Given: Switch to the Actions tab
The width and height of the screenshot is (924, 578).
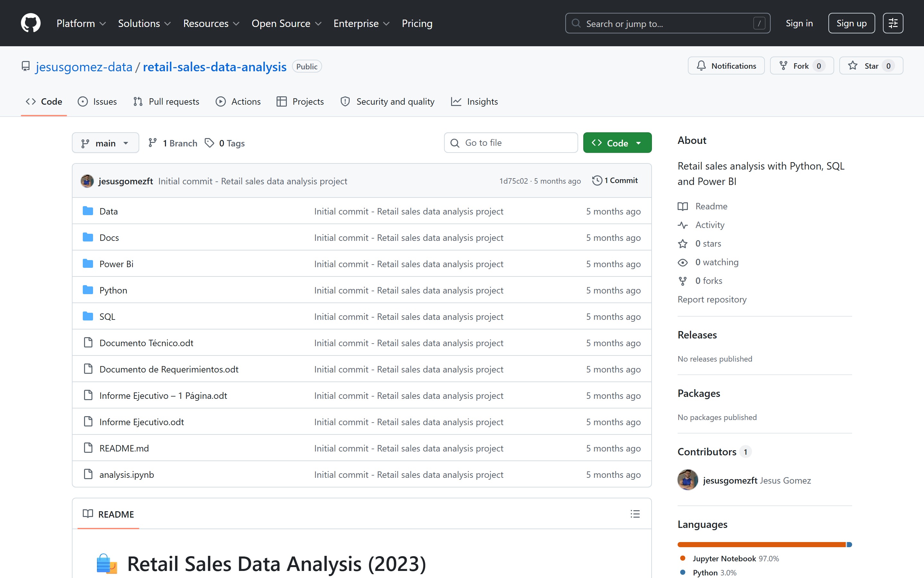Looking at the screenshot, I should pos(238,101).
